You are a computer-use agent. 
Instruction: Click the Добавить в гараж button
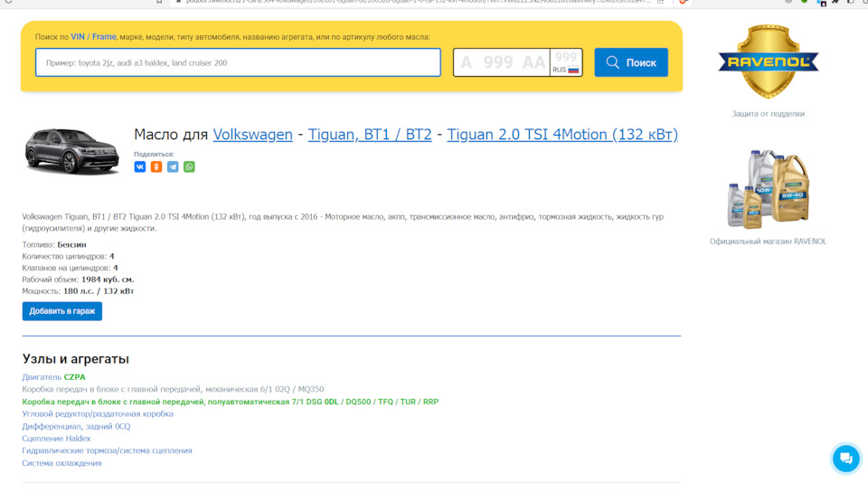(x=62, y=311)
